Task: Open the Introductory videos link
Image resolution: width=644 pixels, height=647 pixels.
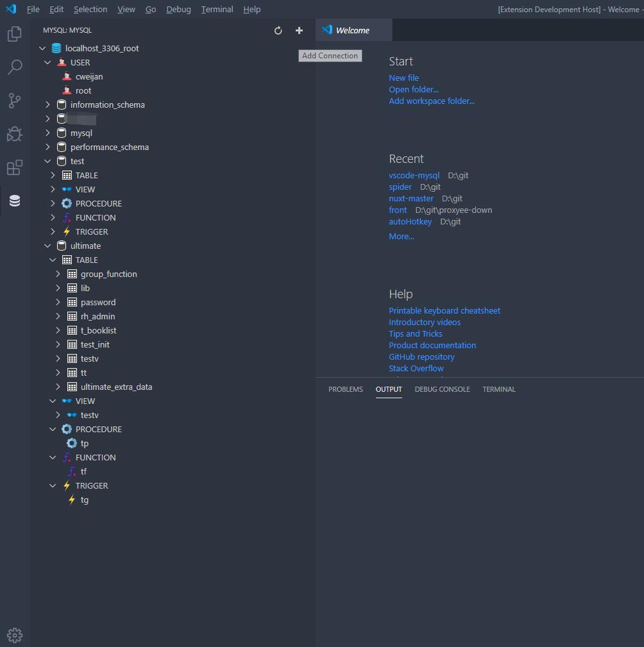Action: point(425,323)
